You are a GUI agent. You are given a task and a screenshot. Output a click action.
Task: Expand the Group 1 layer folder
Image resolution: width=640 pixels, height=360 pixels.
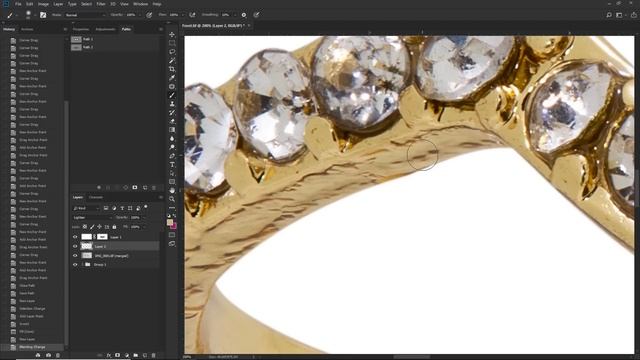tap(83, 264)
